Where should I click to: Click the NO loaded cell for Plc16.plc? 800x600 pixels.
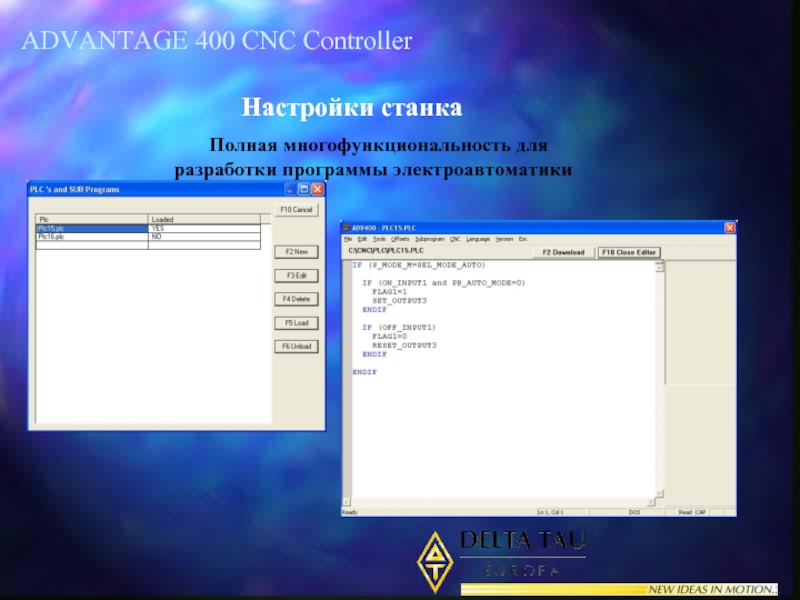pos(205,237)
